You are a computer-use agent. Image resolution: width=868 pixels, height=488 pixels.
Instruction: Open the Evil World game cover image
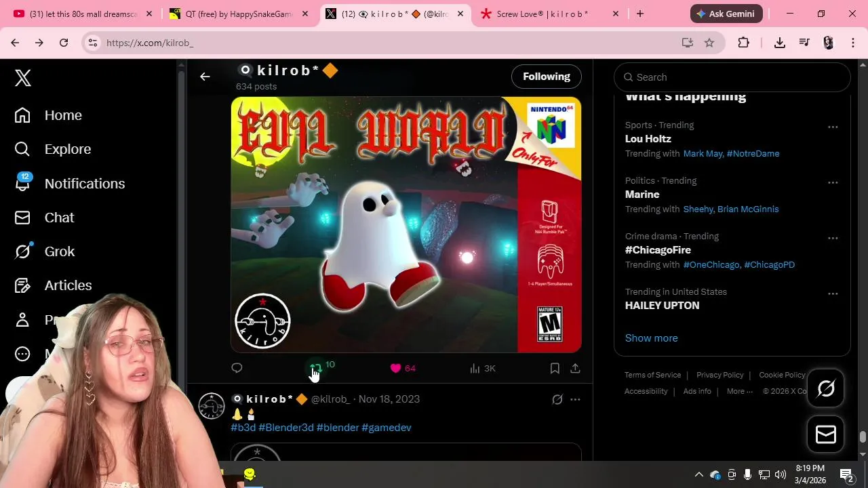406,224
